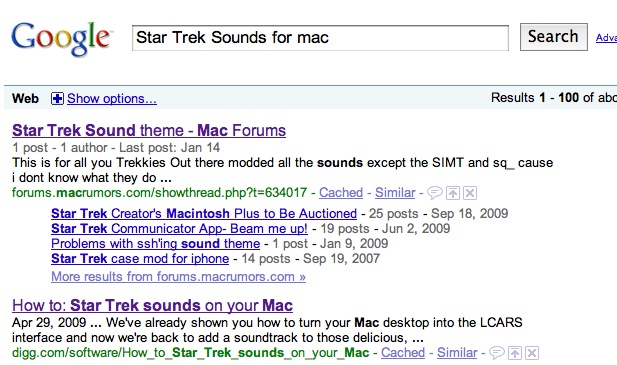
Task: Open Star Trek Communicator App- Beam me up!
Action: tap(179, 229)
